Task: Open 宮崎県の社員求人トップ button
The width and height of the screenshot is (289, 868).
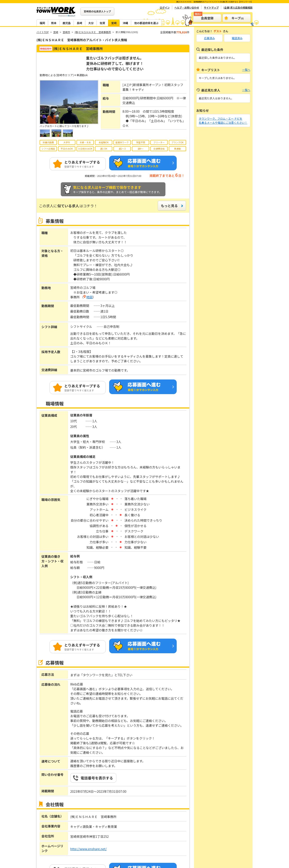Action: (x=97, y=11)
